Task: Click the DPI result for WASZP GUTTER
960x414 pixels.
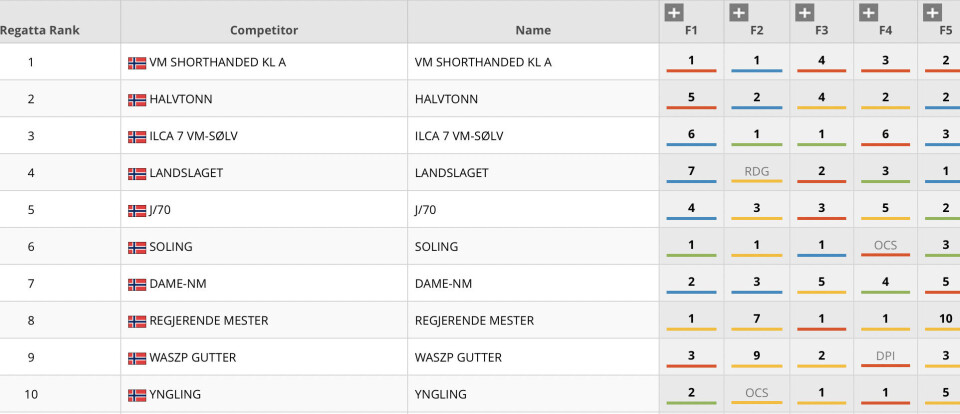Action: click(x=886, y=357)
